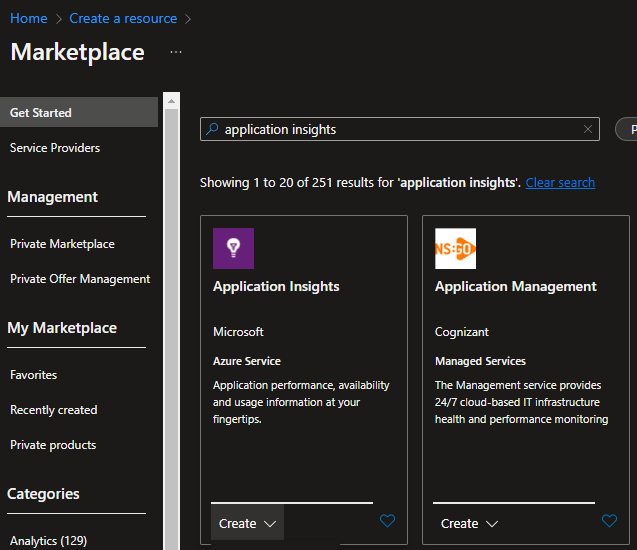Navigate to Home breadcrumb

point(29,19)
